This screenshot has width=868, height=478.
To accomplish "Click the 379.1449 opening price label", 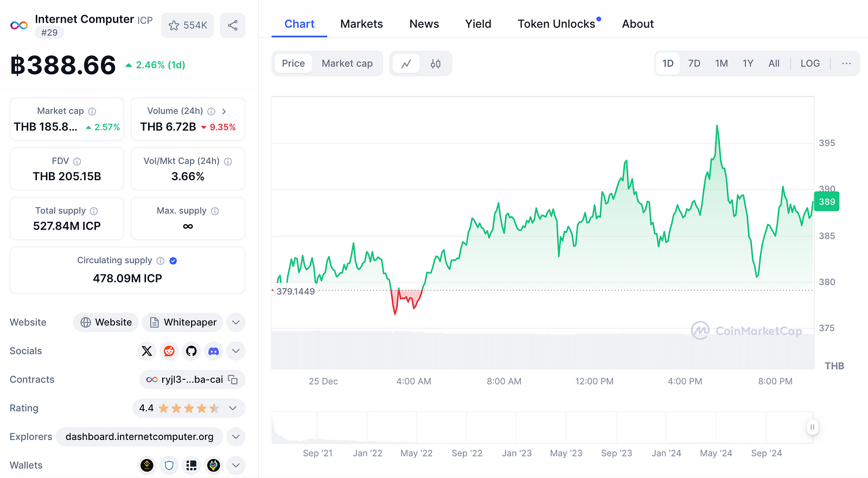I will click(x=296, y=291).
